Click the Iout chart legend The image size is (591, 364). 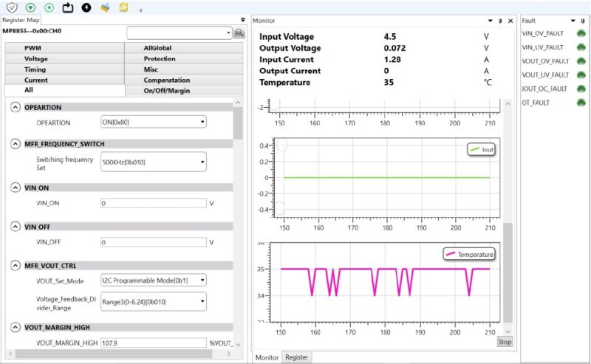tap(482, 150)
